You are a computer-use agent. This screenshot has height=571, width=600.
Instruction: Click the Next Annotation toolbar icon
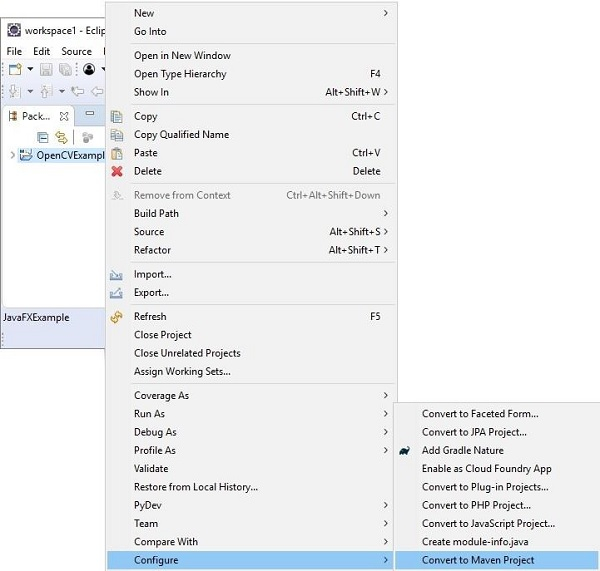click(15, 92)
